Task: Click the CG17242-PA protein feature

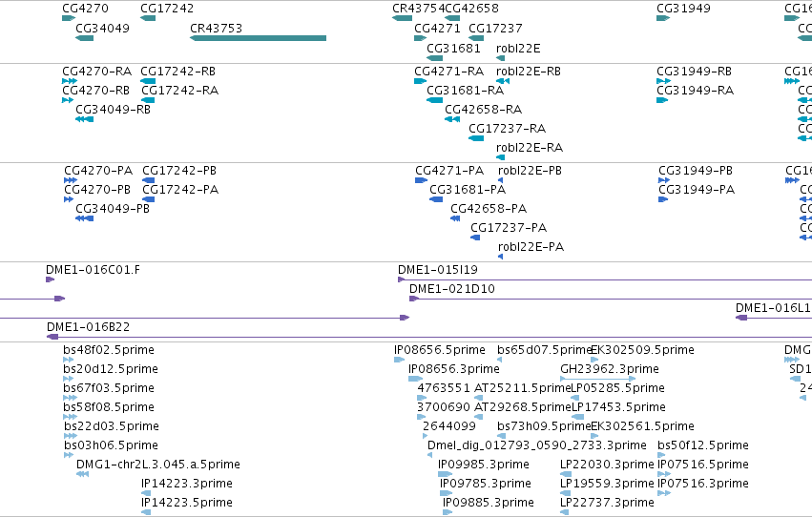Action: (x=148, y=199)
